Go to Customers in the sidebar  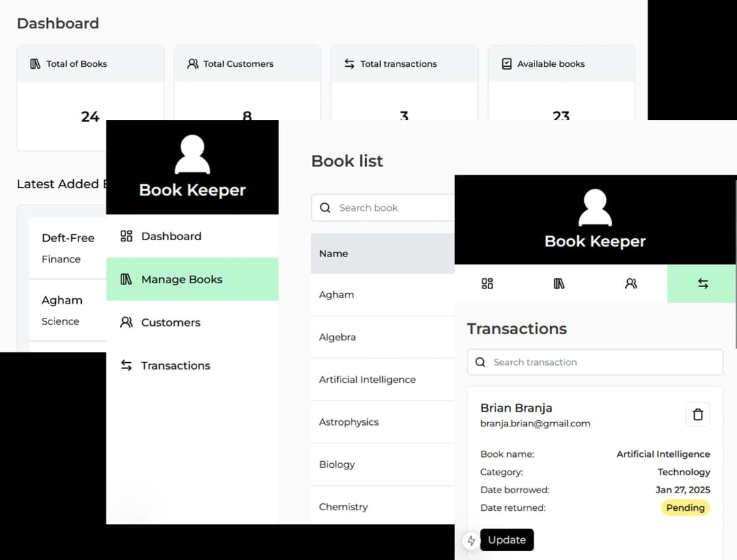[171, 323]
